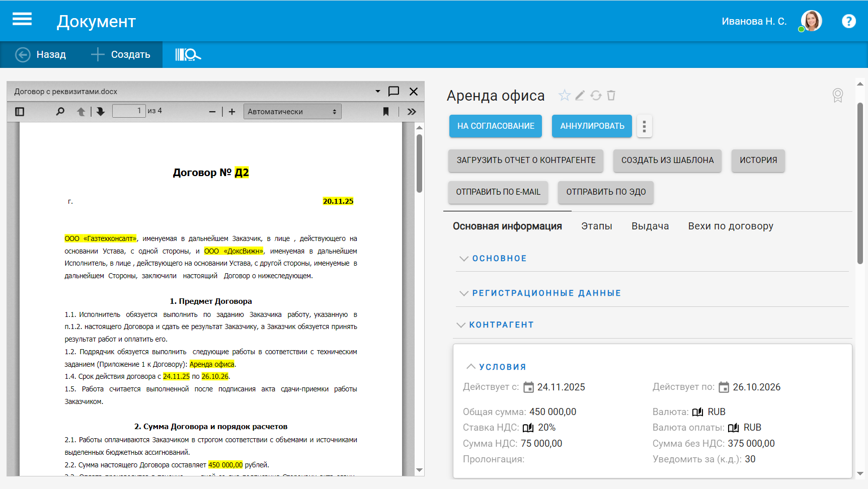This screenshot has width=868, height=489.
Task: Toggle the viewer sidebar panel
Action: pyautogui.click(x=20, y=112)
